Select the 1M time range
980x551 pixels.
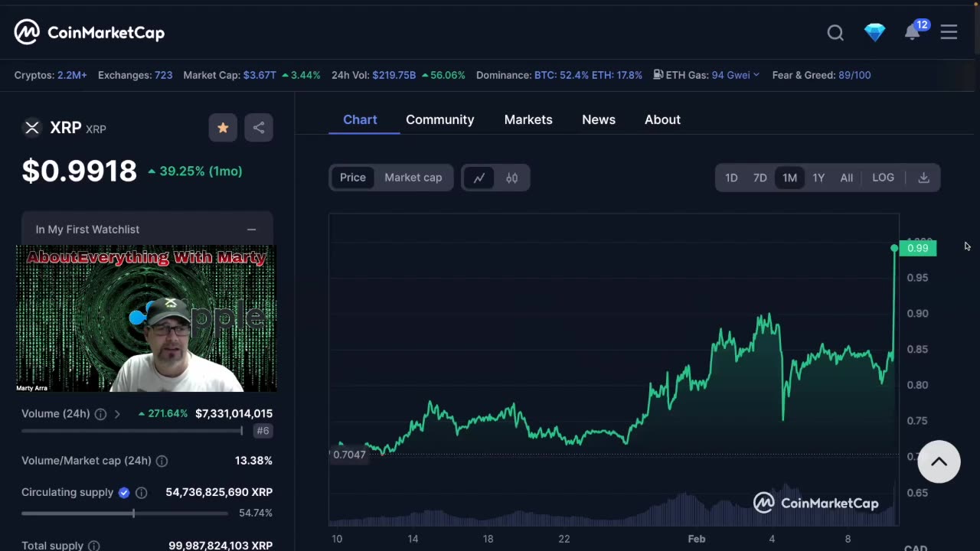[x=789, y=178]
